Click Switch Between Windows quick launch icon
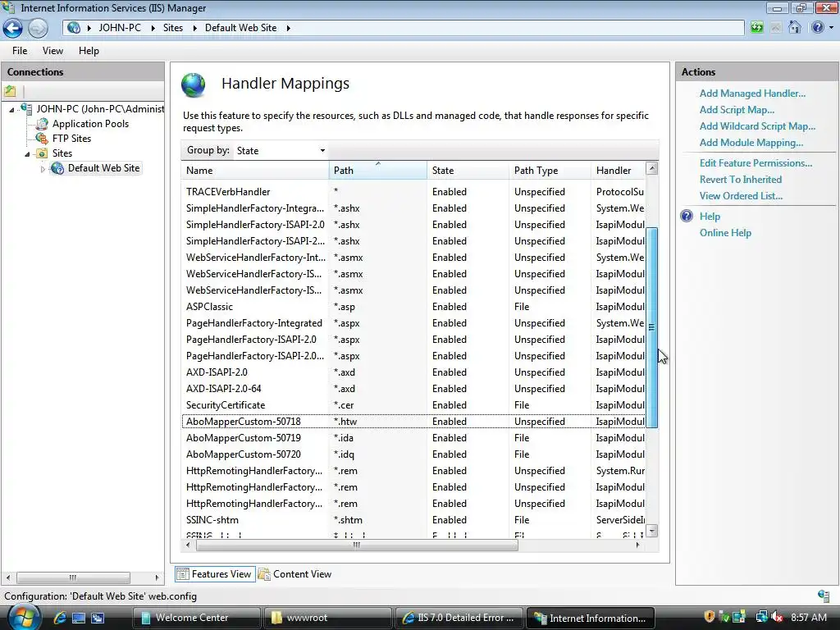 [x=98, y=618]
